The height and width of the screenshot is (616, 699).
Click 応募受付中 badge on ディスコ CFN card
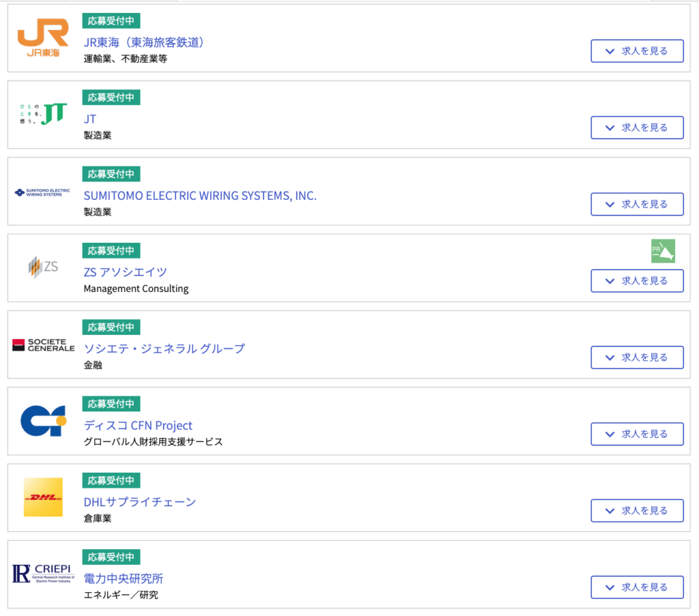111,404
